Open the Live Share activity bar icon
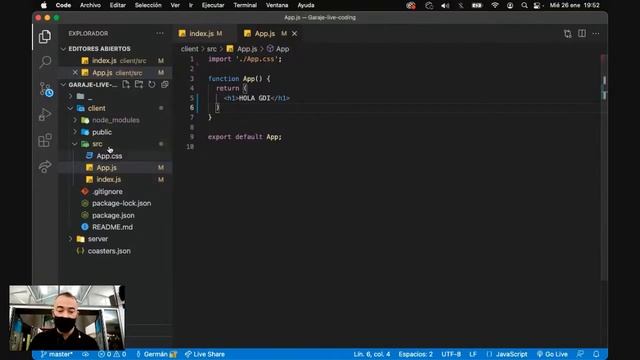The image size is (640, 360). click(45, 166)
